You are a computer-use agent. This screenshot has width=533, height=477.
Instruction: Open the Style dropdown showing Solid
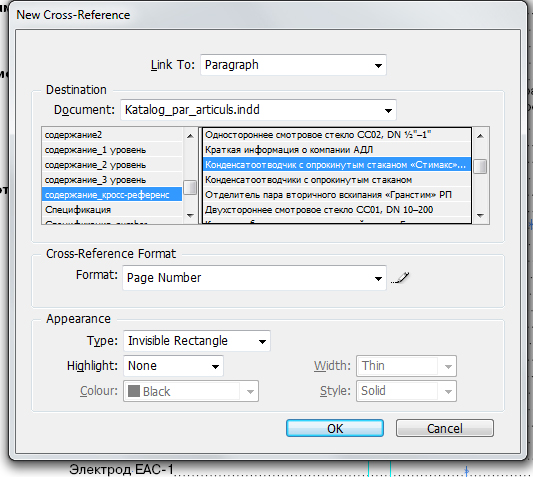click(406, 391)
